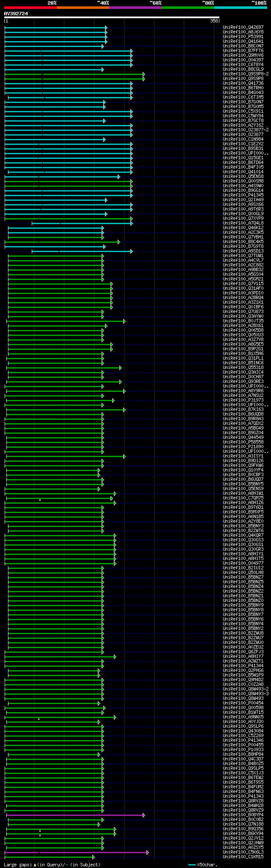Click the =50char. scale legend

click(x=202, y=865)
